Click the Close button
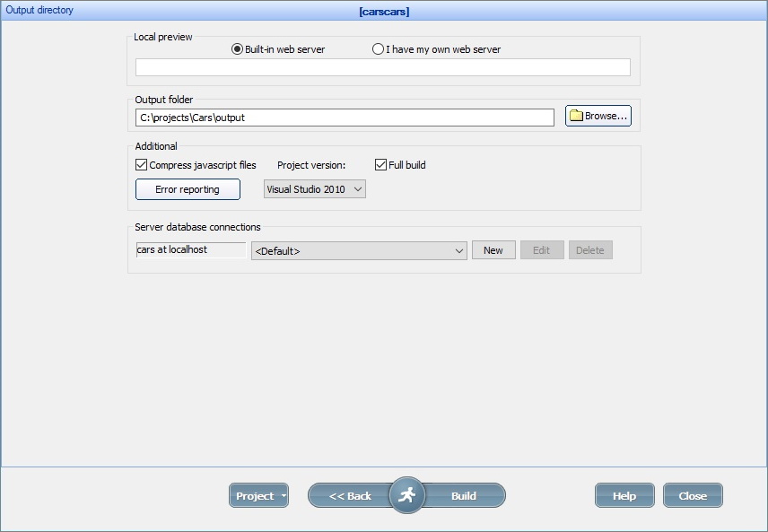768x532 pixels. [x=693, y=496]
